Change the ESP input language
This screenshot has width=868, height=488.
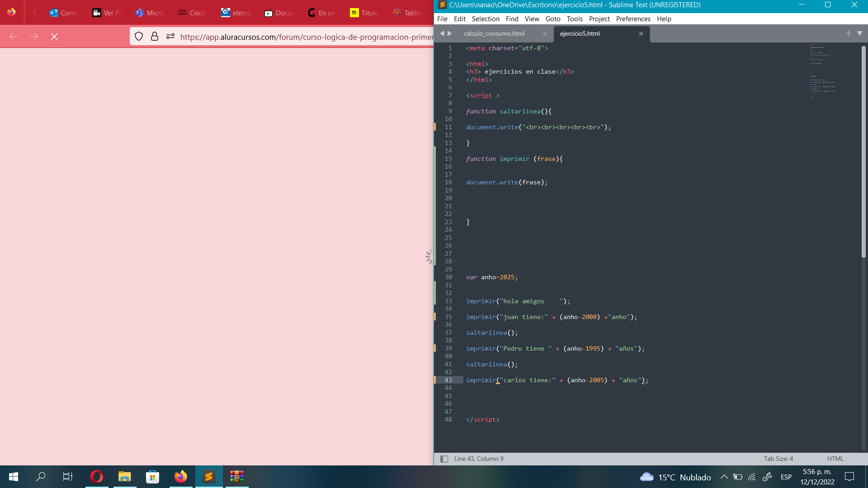786,477
